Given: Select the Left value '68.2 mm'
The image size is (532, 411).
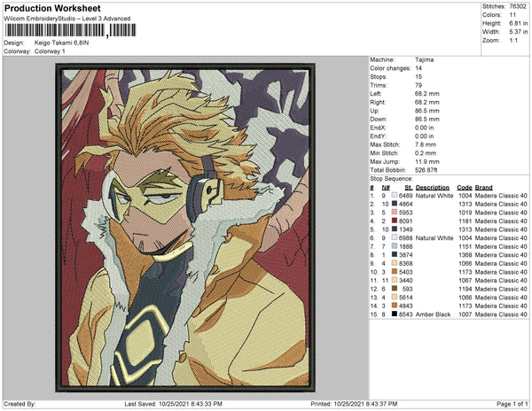Looking at the screenshot, I should (x=426, y=94).
